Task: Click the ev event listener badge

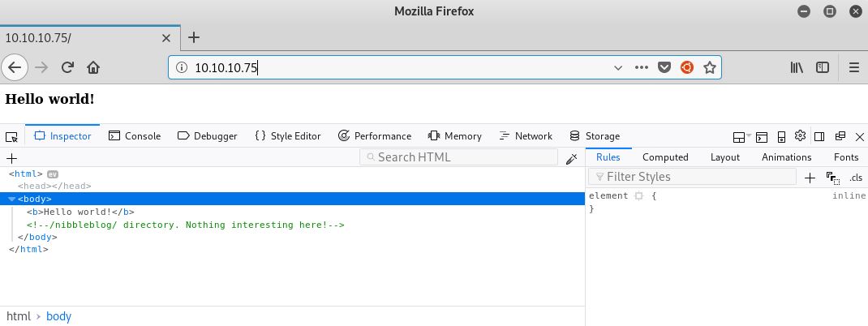Action: [53, 174]
